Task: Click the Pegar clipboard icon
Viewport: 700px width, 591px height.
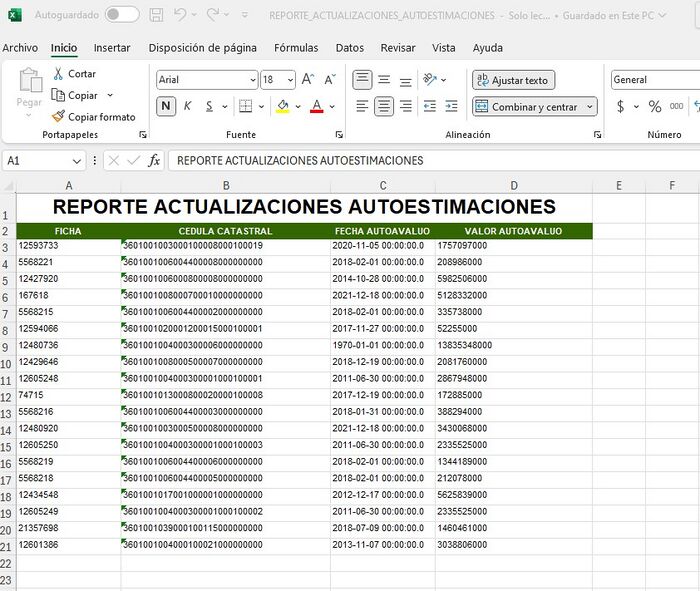Action: [x=30, y=80]
